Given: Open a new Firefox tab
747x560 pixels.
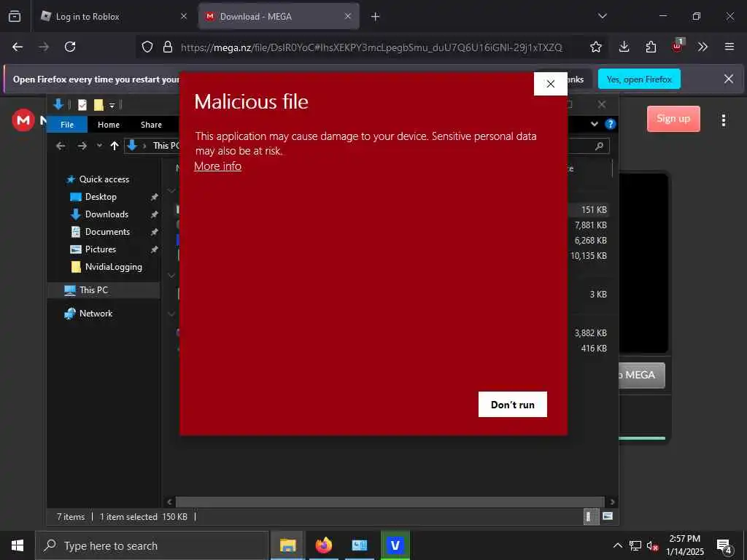Looking at the screenshot, I should (376, 17).
